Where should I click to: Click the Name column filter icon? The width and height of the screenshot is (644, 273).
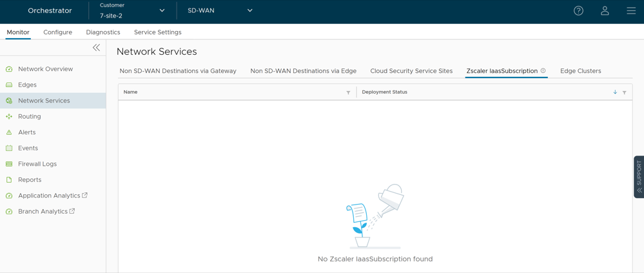pyautogui.click(x=348, y=93)
